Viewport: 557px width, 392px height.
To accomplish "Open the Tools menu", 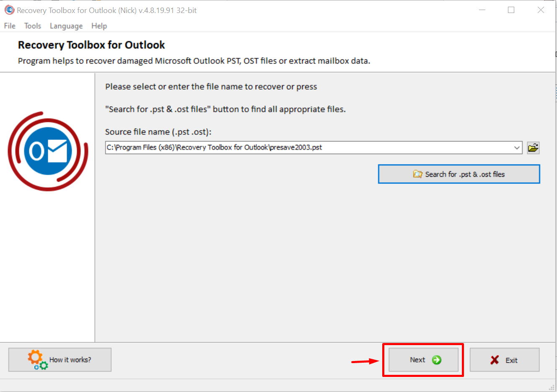I will coord(33,26).
